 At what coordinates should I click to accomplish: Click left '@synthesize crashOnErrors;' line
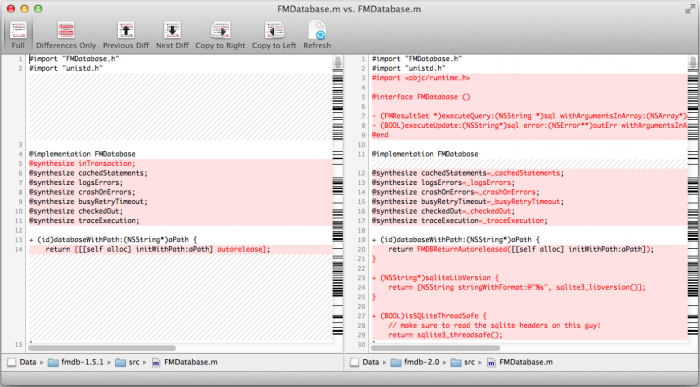[180, 192]
